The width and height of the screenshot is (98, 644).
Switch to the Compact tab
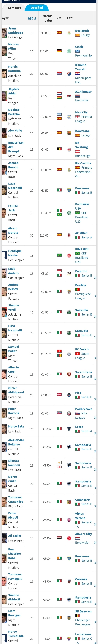[14, 8]
